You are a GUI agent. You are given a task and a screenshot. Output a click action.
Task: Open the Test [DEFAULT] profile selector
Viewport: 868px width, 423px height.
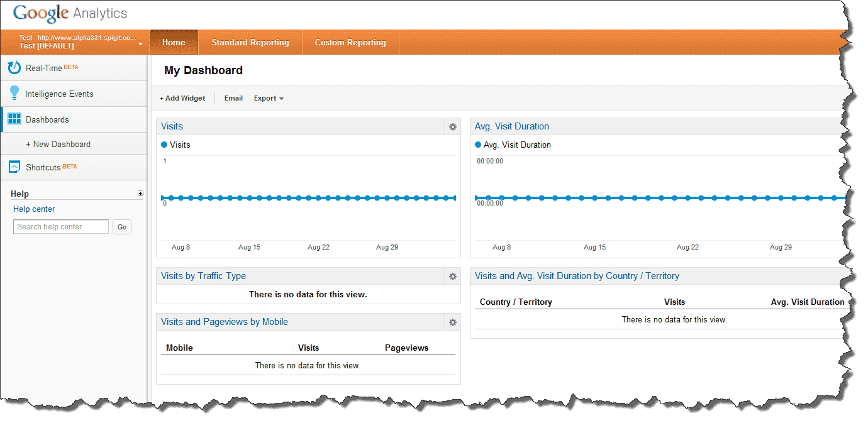pyautogui.click(x=79, y=42)
